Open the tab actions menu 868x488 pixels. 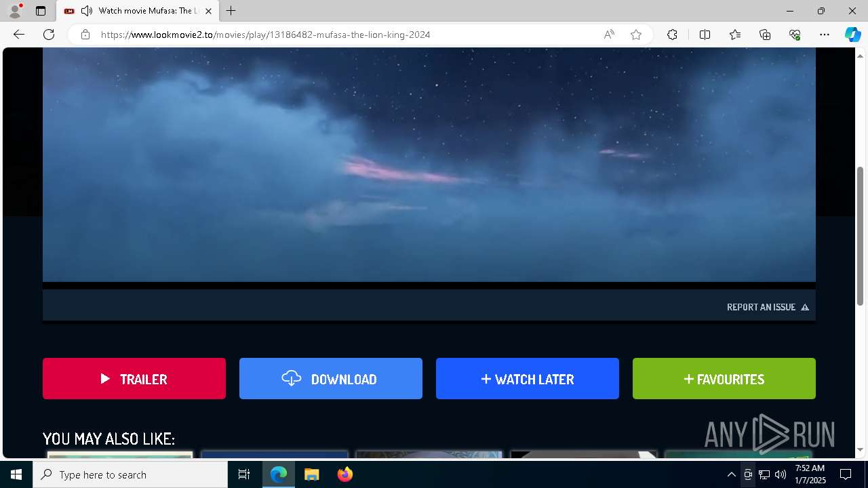(x=41, y=11)
